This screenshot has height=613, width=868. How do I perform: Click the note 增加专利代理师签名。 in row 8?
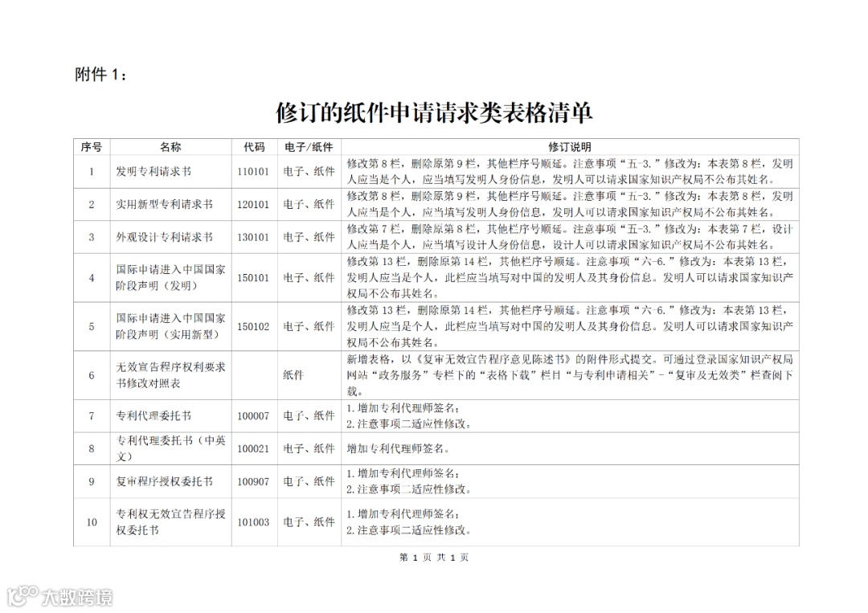(x=399, y=448)
